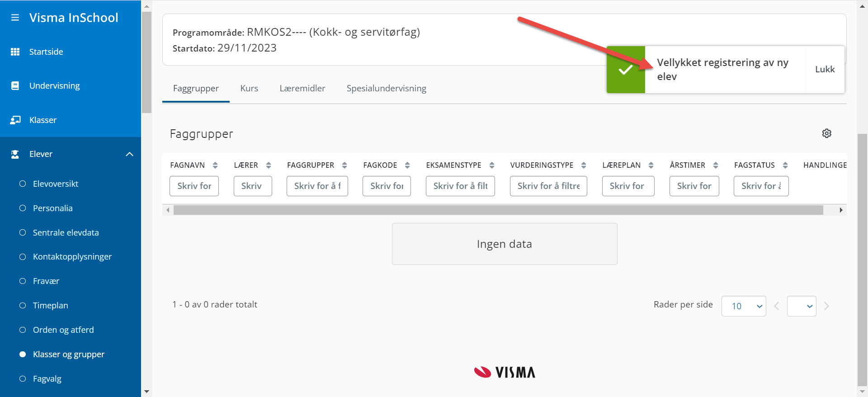868x397 pixels.
Task: Click the HANDLINGER column header
Action: (825, 165)
